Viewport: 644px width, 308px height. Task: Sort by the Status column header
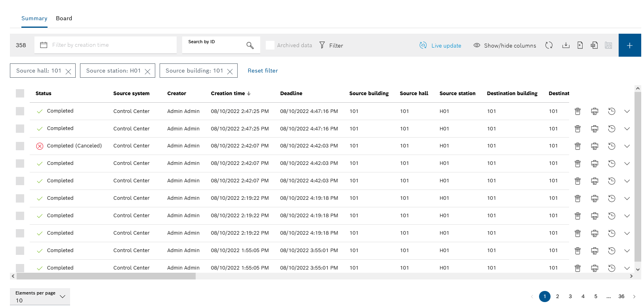coord(44,94)
